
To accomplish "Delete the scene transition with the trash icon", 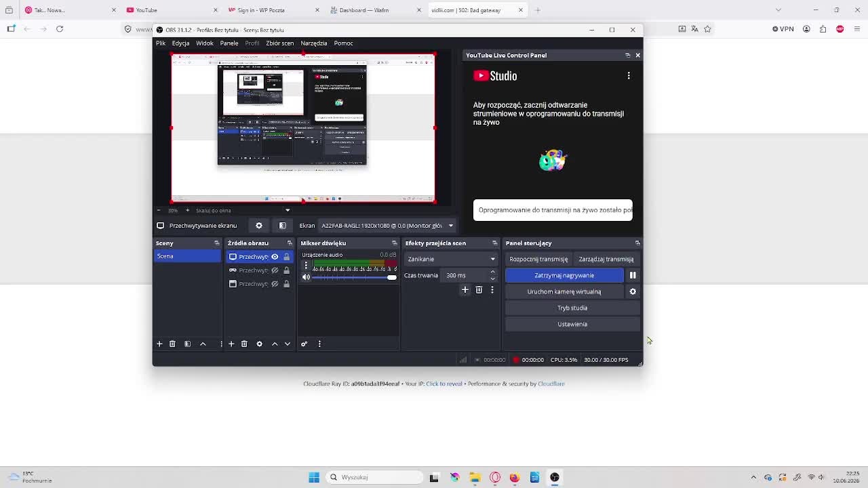I will pyautogui.click(x=479, y=290).
